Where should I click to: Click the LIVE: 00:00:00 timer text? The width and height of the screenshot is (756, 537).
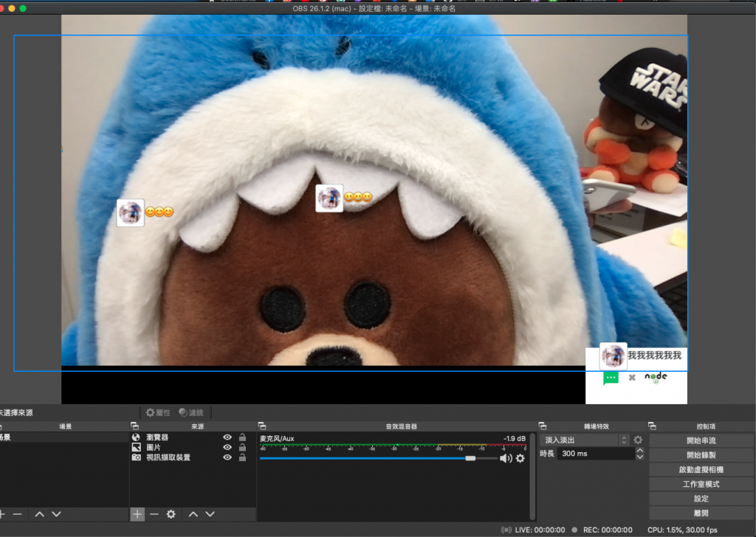[x=540, y=530]
